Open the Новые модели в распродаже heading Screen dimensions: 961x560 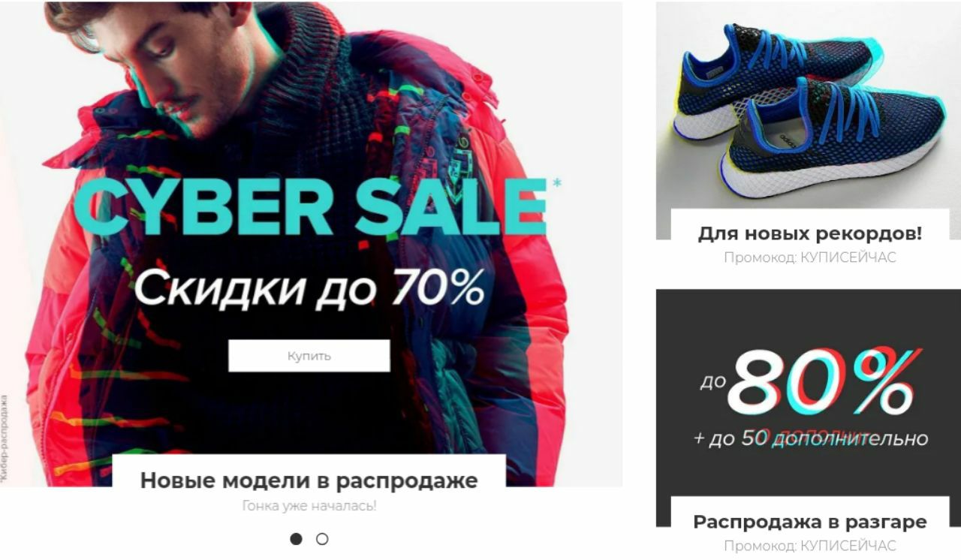tap(309, 480)
